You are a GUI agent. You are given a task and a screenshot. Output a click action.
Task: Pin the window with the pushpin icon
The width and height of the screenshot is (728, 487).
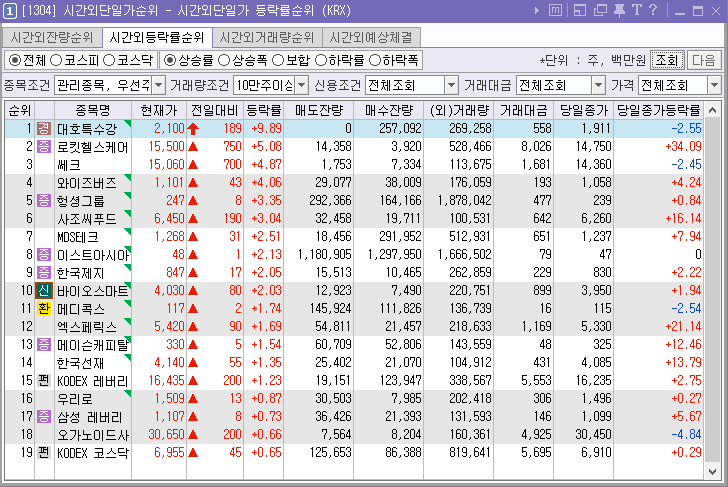click(x=619, y=10)
